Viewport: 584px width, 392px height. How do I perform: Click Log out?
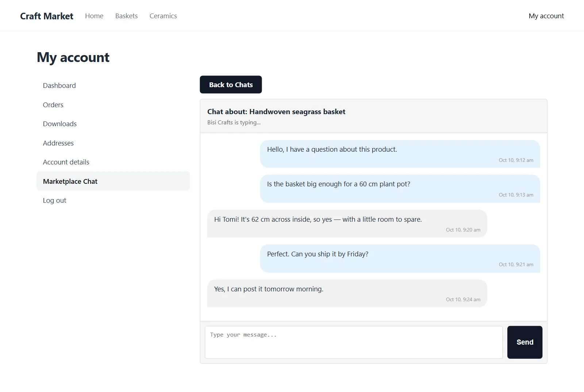click(113, 200)
